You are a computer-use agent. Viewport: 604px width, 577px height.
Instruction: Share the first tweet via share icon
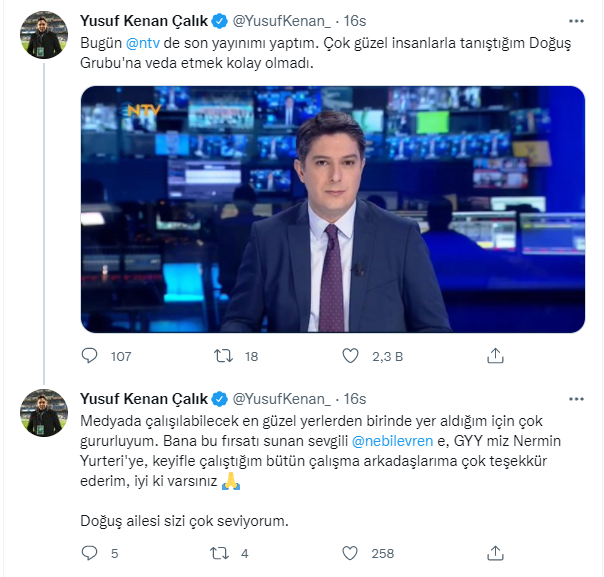[495, 356]
